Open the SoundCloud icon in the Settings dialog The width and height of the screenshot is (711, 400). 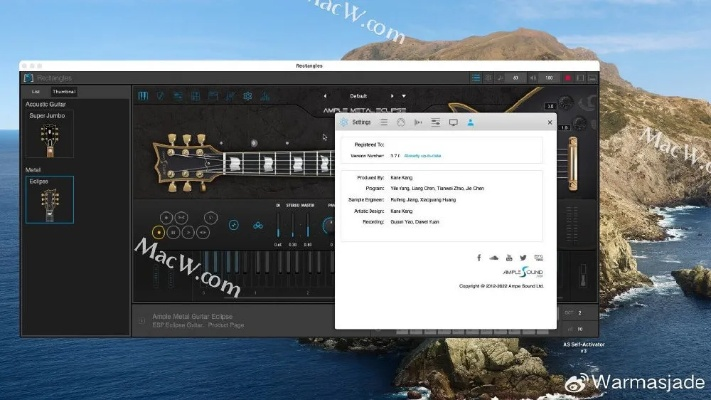(x=494, y=258)
